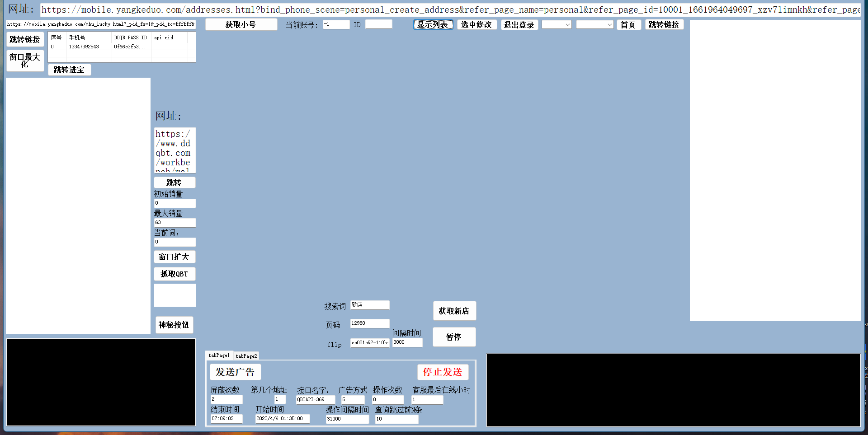Click the 选中修改 button
The width and height of the screenshot is (868, 435).
[477, 24]
